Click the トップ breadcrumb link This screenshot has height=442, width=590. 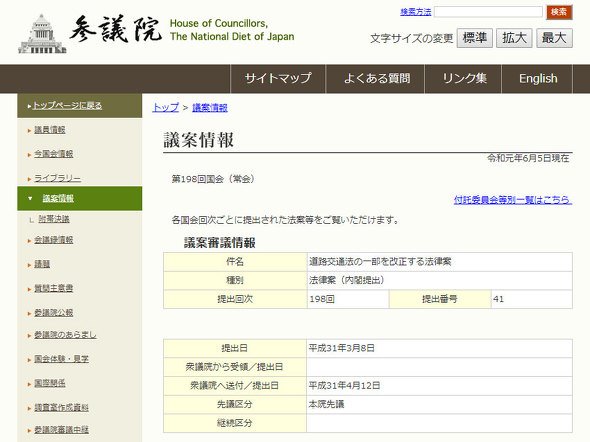click(x=166, y=108)
